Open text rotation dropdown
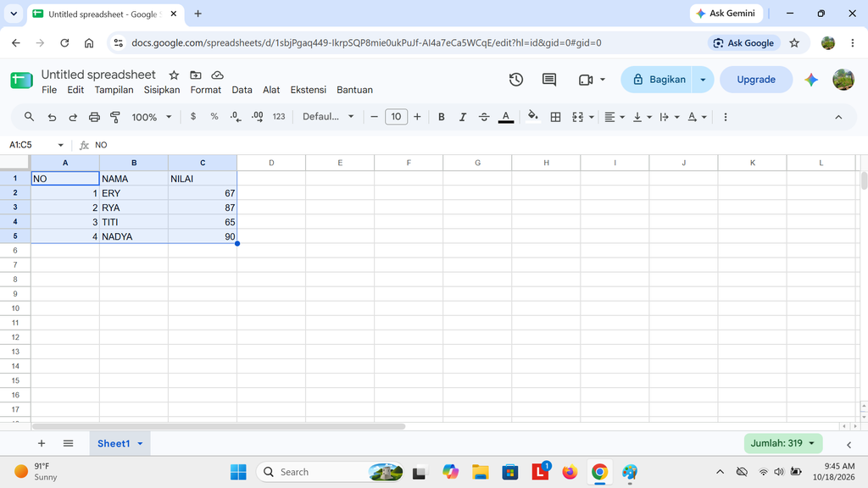 coord(697,117)
